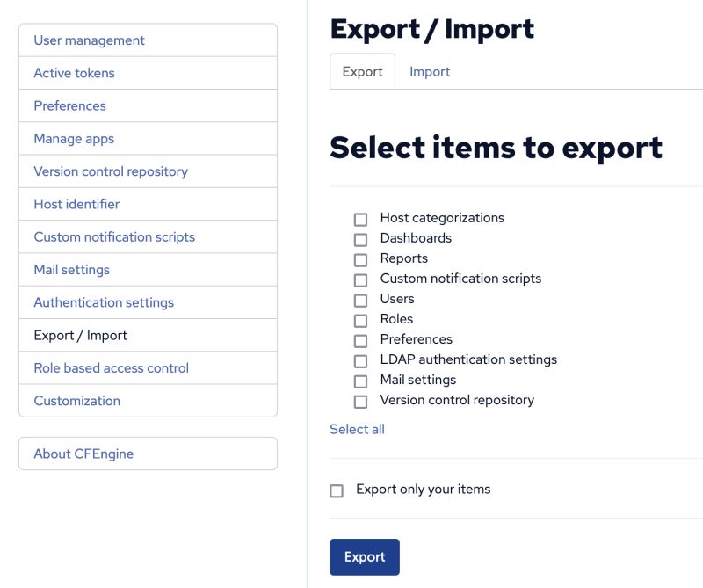Screen dimensions: 703x588
Task: Open the Active tokens page
Action: pyautogui.click(x=73, y=73)
